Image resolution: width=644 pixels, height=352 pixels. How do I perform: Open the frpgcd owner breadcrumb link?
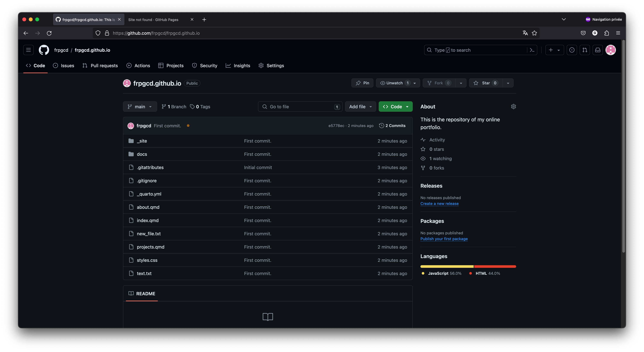tap(61, 50)
